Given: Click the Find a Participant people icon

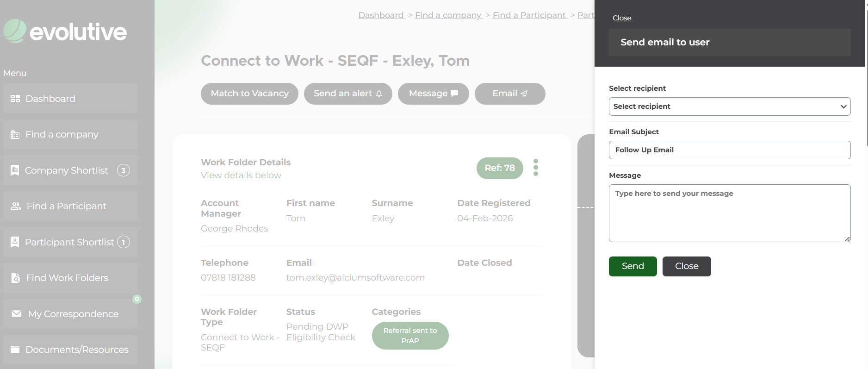Looking at the screenshot, I should pyautogui.click(x=16, y=206).
